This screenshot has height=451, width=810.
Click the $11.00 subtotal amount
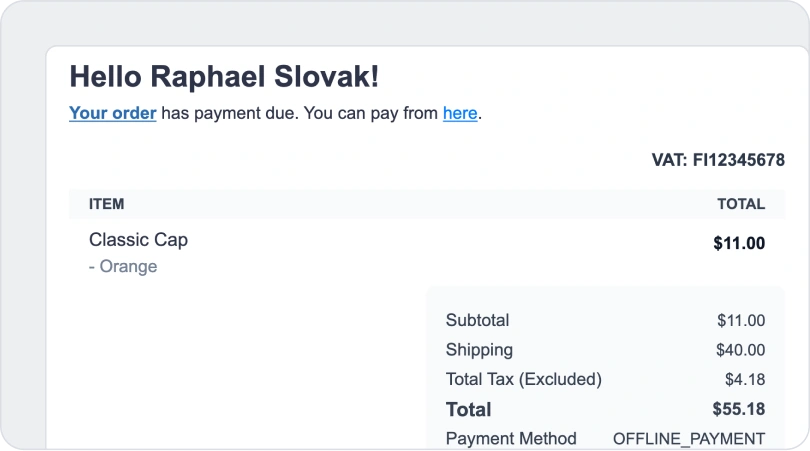point(740,321)
